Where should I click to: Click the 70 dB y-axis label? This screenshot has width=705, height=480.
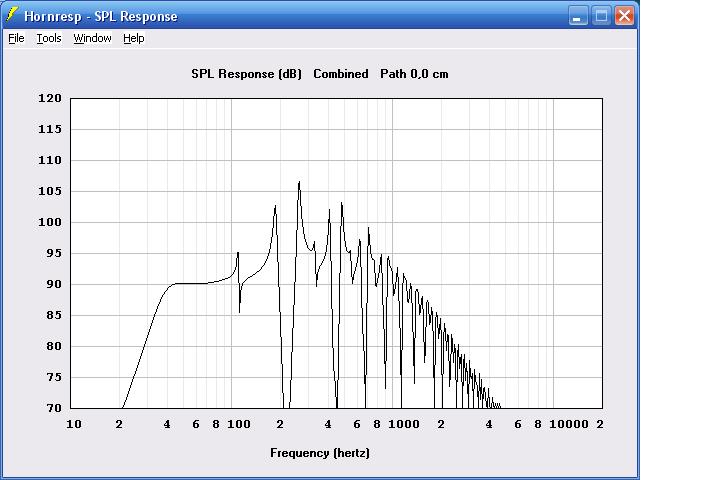[x=54, y=409]
